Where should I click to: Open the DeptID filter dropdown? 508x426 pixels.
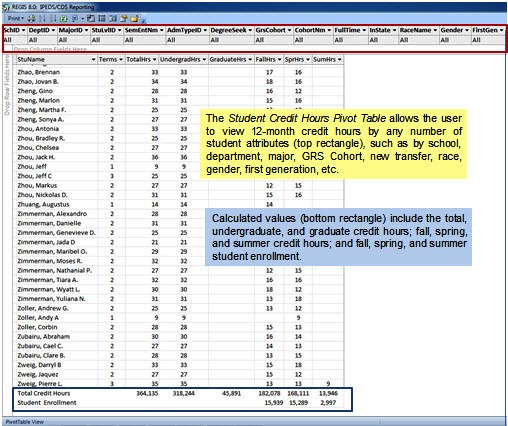(x=53, y=30)
